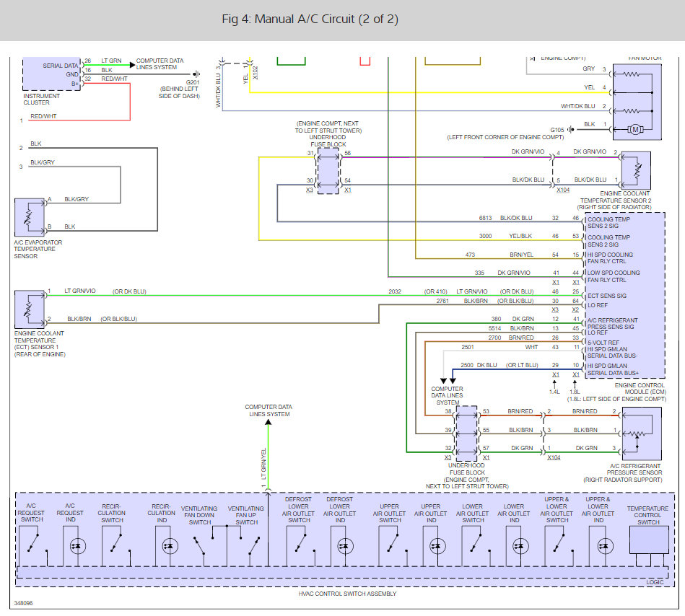685x616 pixels.
Task: Click the Upper Air Outlet IND LED symbol
Action: (x=437, y=546)
